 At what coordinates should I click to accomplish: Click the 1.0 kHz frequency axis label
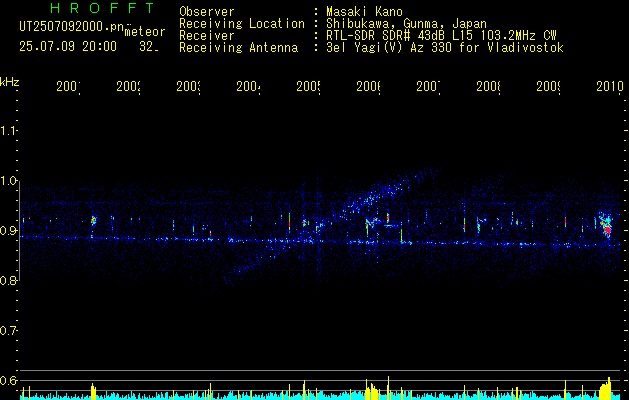point(8,181)
